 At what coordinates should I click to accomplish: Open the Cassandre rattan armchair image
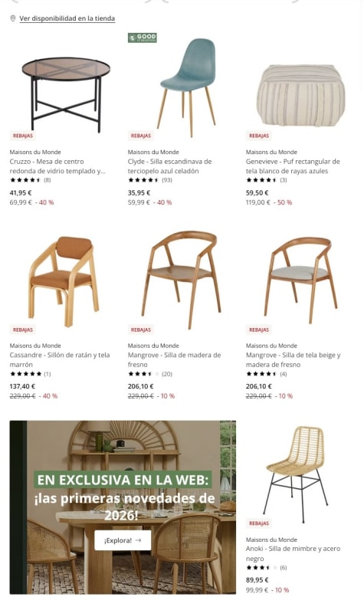coord(64,281)
